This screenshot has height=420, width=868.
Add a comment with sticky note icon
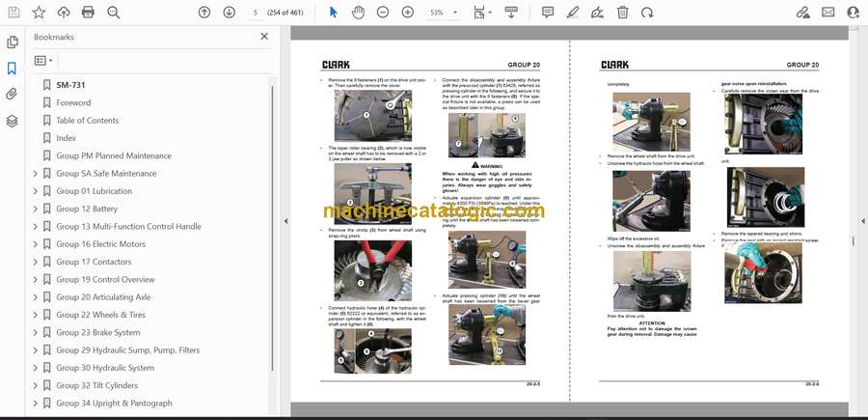point(548,13)
